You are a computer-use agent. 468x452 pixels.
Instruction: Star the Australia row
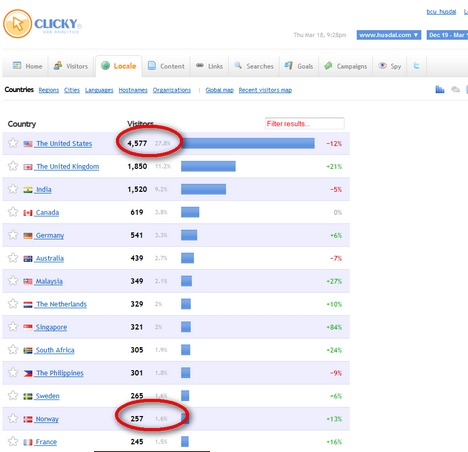(x=13, y=258)
